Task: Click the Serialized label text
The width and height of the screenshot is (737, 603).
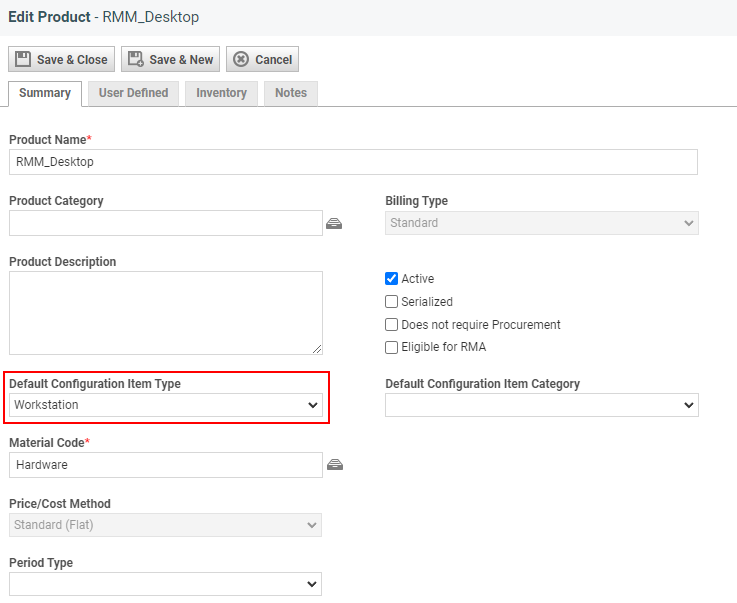Action: tap(427, 302)
